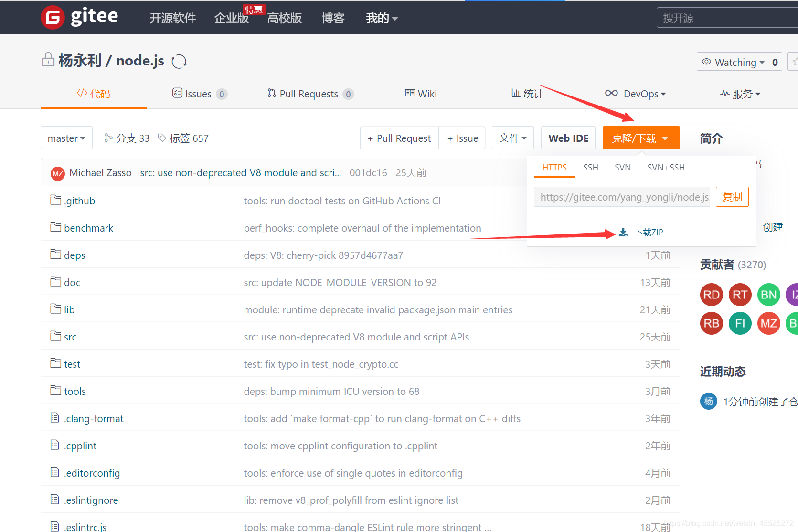The image size is (798, 532).
Task: Open the 企业版 nav link
Action: tap(232, 18)
